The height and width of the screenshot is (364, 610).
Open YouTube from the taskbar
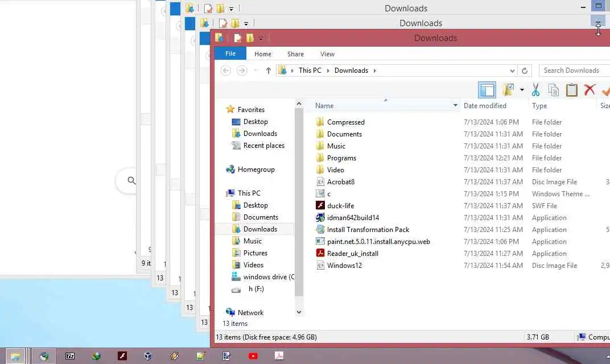click(x=253, y=356)
